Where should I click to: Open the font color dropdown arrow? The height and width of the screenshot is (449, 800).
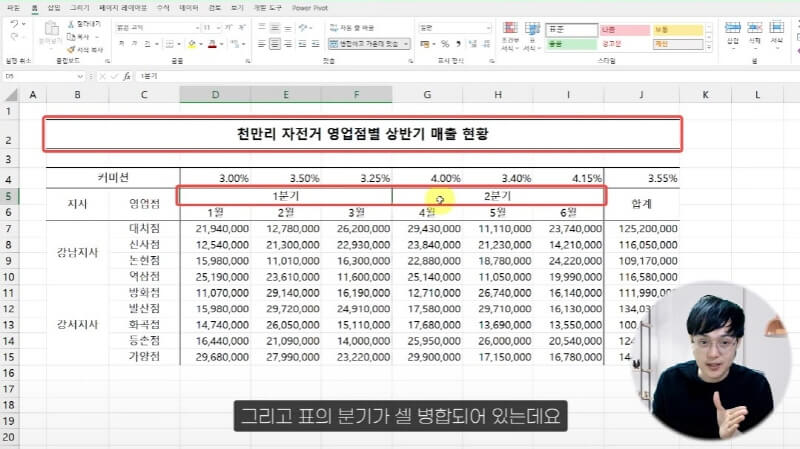click(221, 44)
